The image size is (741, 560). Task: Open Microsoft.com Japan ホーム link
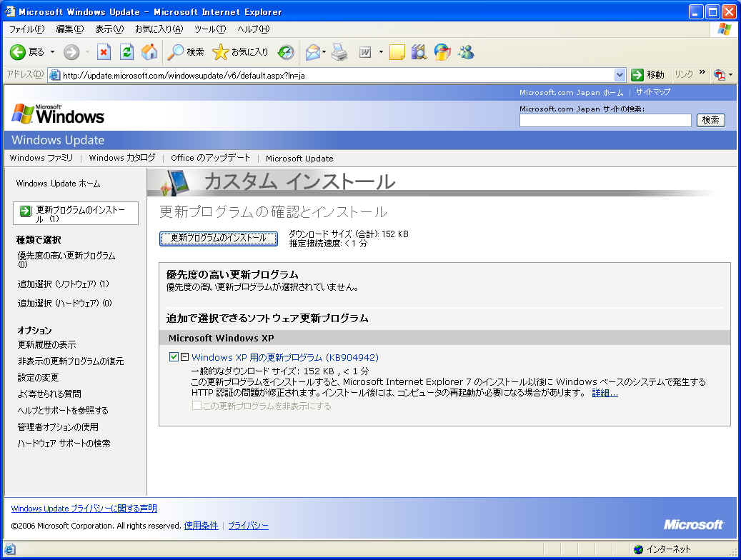[571, 93]
